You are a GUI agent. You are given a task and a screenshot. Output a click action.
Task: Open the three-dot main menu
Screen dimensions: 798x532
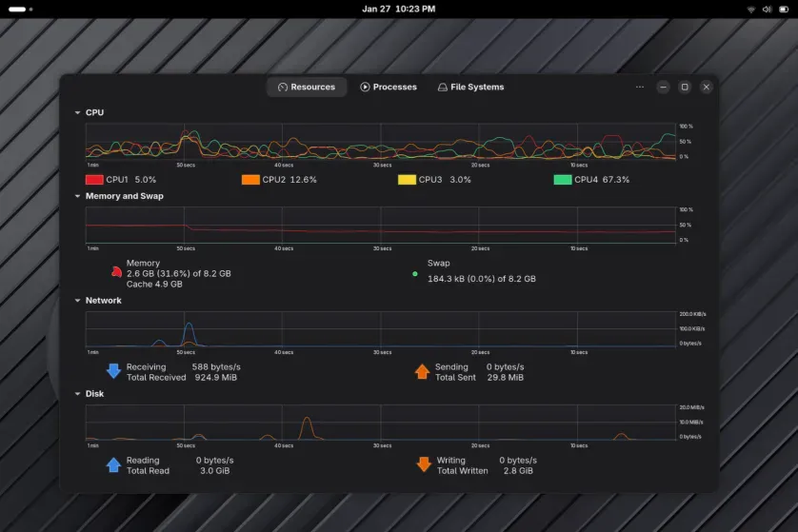point(639,87)
